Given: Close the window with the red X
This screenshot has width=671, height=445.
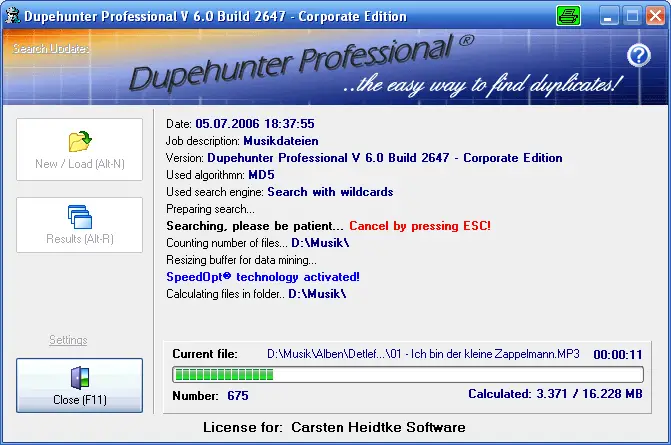Looking at the screenshot, I should pyautogui.click(x=655, y=16).
